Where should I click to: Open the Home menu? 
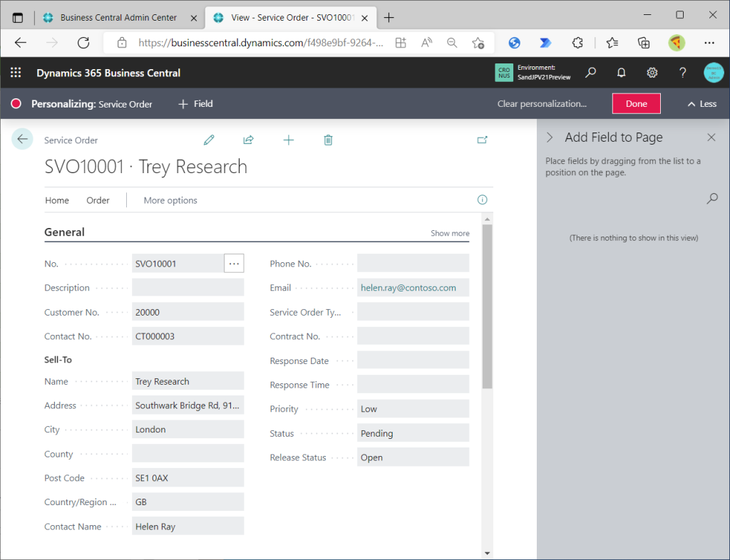click(57, 200)
